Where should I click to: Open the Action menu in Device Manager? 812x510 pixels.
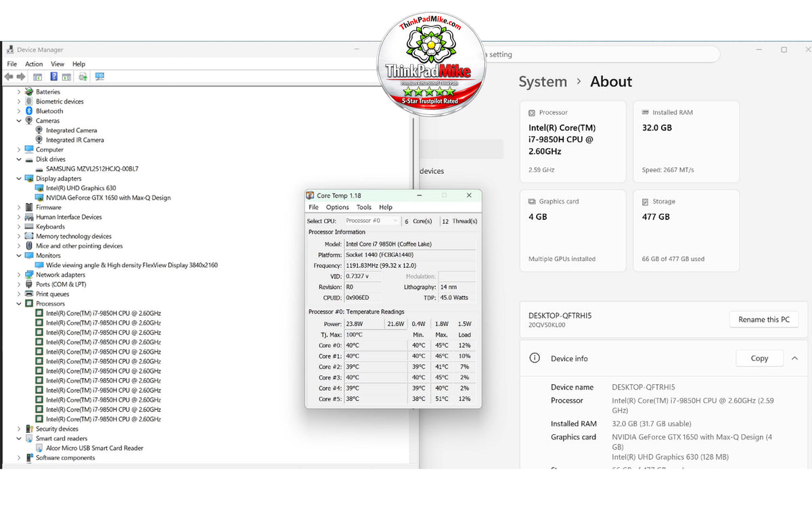(34, 64)
